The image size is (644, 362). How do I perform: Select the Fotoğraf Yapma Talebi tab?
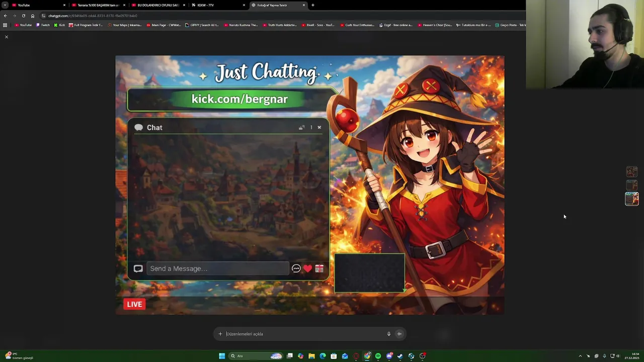(x=278, y=5)
